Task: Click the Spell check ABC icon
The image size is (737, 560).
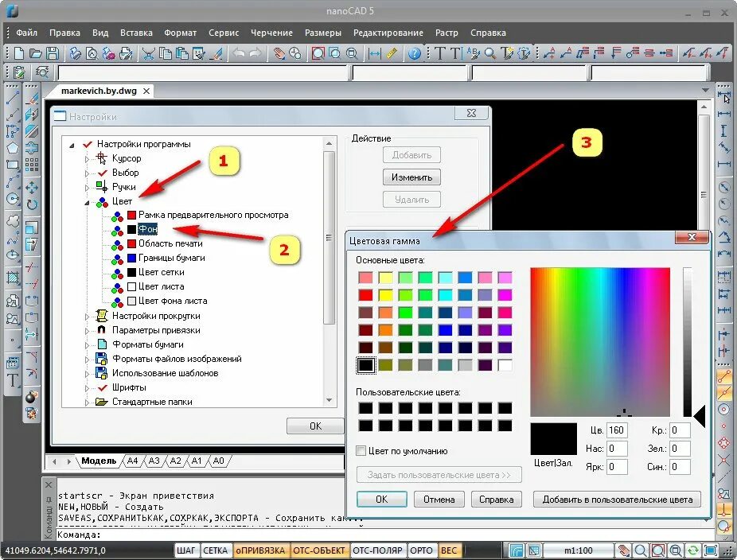Action: (x=474, y=53)
